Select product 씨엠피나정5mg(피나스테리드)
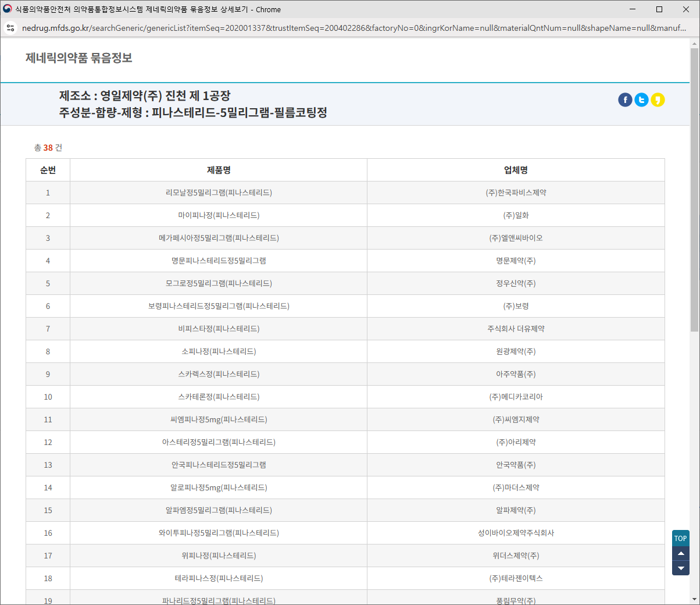 click(x=219, y=419)
